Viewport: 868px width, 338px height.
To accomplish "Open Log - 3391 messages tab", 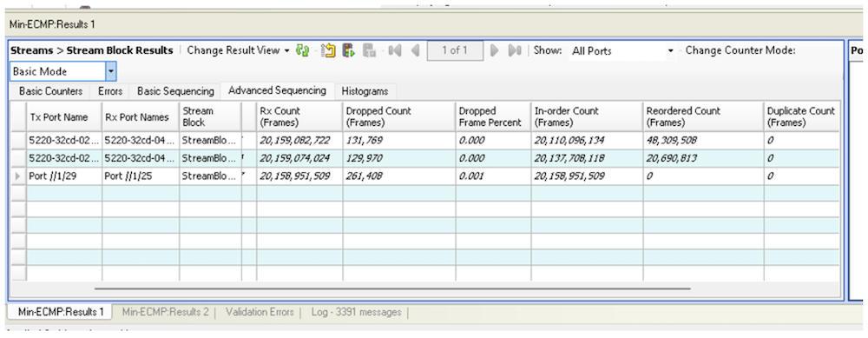I will (357, 312).
